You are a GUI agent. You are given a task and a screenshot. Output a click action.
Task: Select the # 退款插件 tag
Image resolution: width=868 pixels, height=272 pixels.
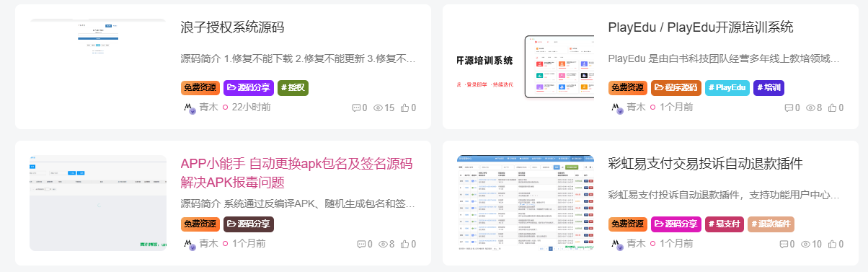771,224
